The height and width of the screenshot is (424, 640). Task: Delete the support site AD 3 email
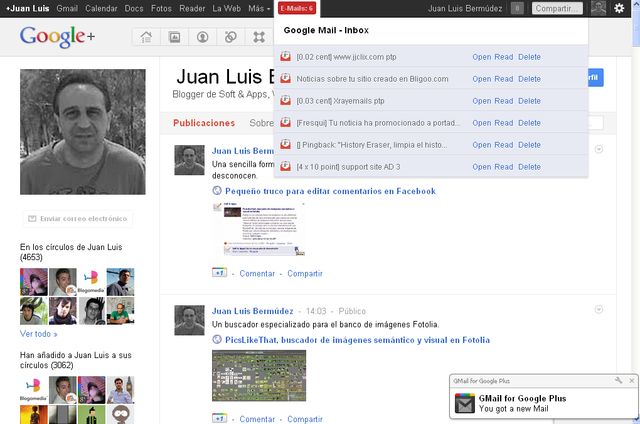tap(529, 167)
